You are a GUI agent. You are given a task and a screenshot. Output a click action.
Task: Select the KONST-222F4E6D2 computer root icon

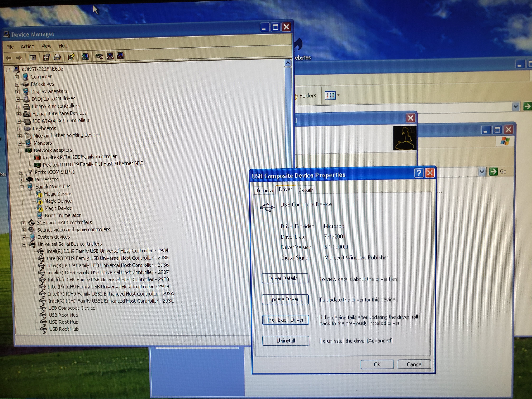pos(16,70)
